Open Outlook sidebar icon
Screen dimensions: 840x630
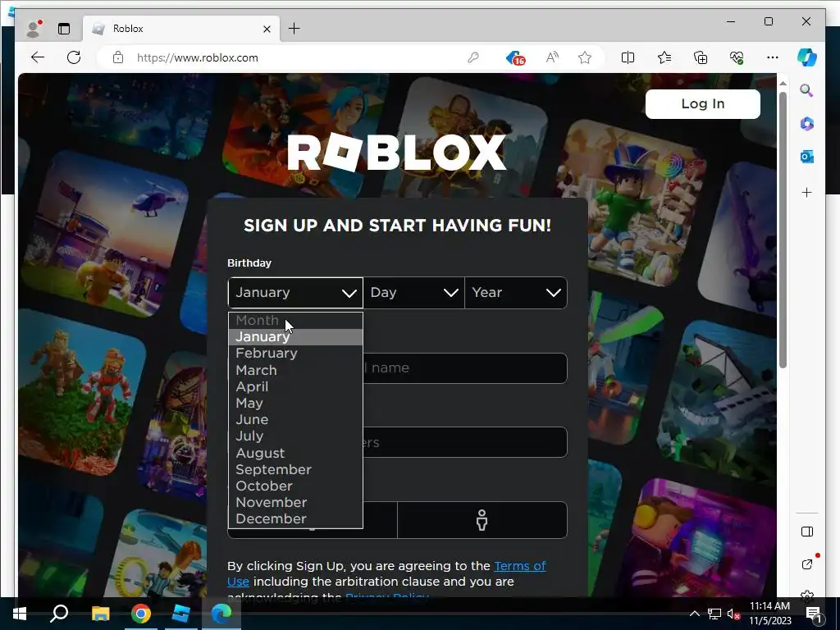(x=807, y=157)
